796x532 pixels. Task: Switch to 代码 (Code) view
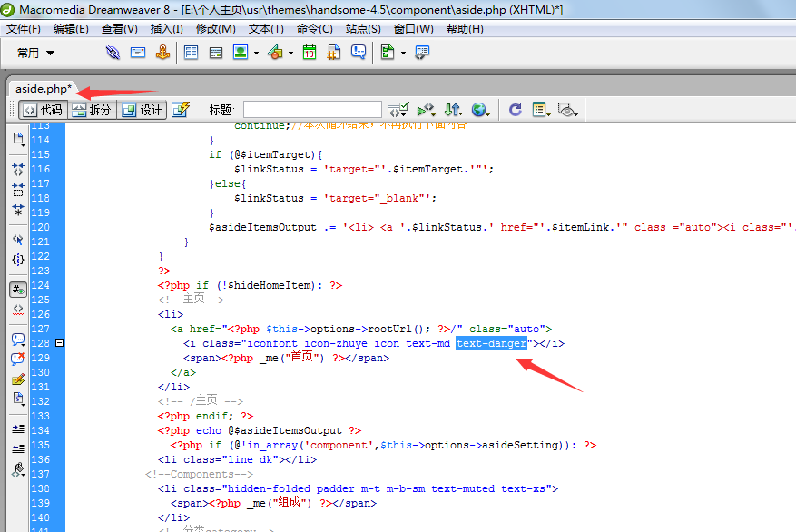(x=44, y=110)
